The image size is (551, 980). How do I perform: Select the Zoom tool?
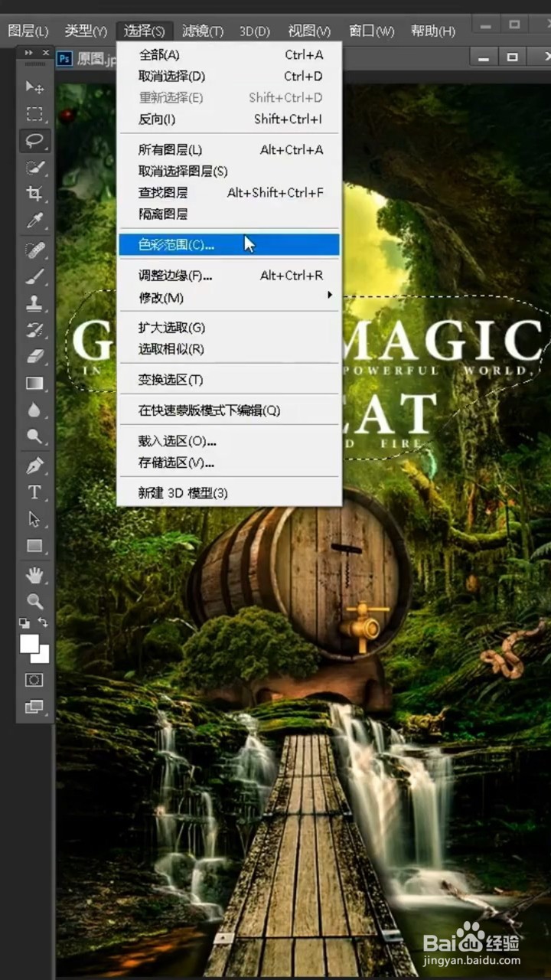[34, 601]
